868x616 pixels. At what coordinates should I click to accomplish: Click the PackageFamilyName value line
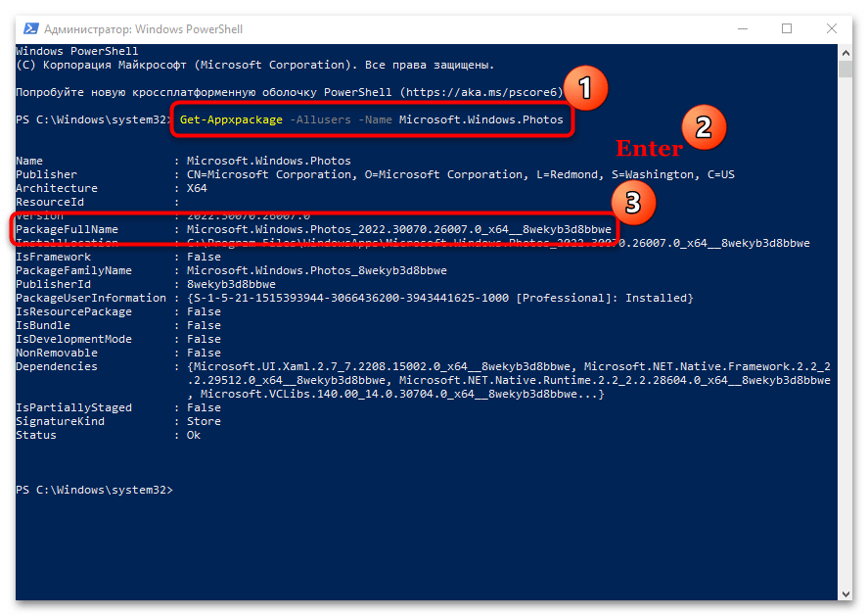pos(316,270)
